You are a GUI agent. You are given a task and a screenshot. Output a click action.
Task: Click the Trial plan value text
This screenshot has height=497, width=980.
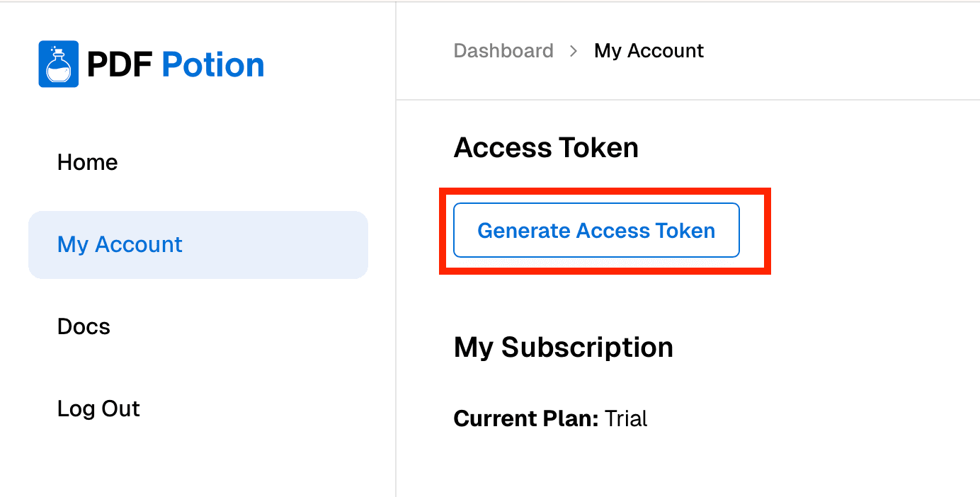coord(626,418)
